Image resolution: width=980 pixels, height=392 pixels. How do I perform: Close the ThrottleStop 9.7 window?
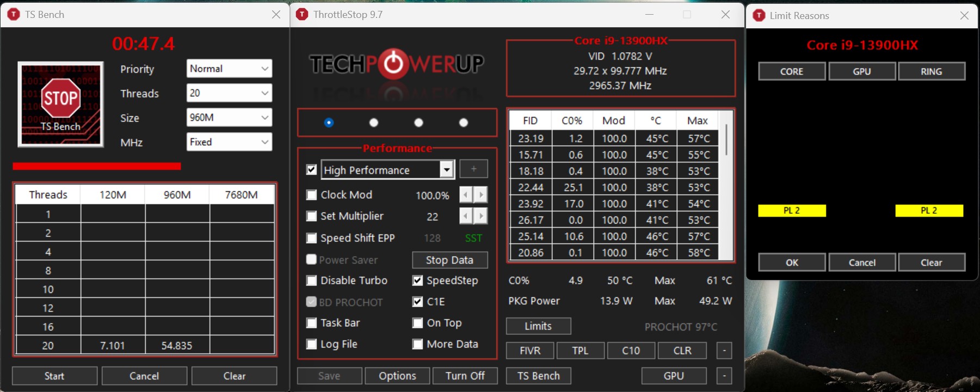point(725,15)
